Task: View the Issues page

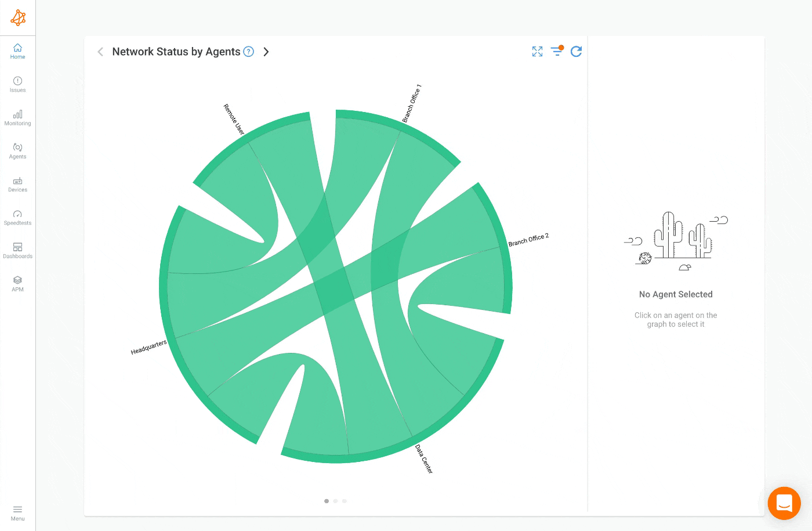Action: pyautogui.click(x=17, y=85)
